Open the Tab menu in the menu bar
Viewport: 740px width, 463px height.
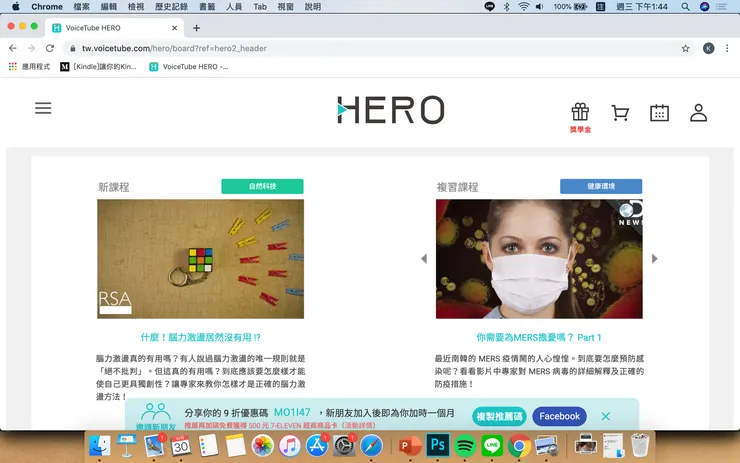pos(260,7)
